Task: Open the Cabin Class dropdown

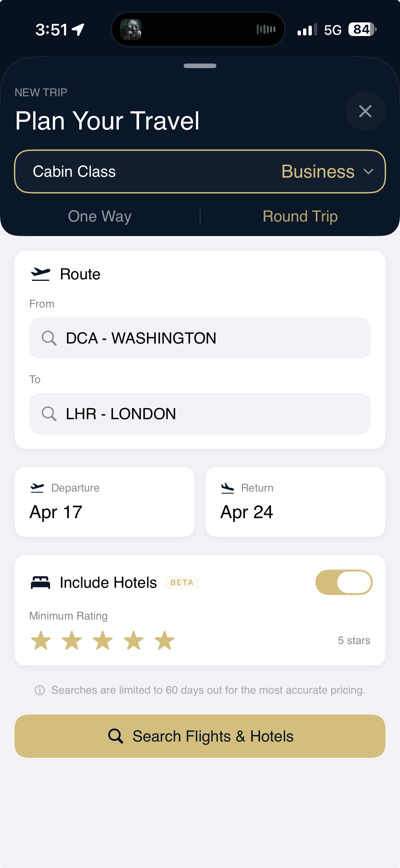Action: [x=200, y=172]
